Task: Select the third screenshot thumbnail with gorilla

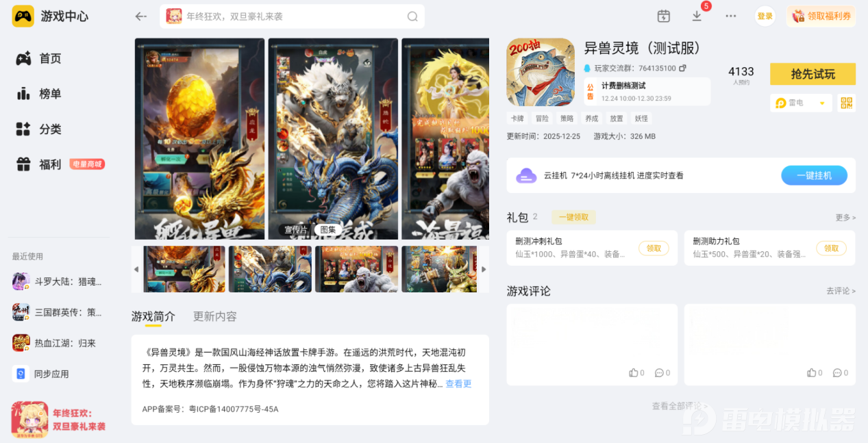Action: 356,269
